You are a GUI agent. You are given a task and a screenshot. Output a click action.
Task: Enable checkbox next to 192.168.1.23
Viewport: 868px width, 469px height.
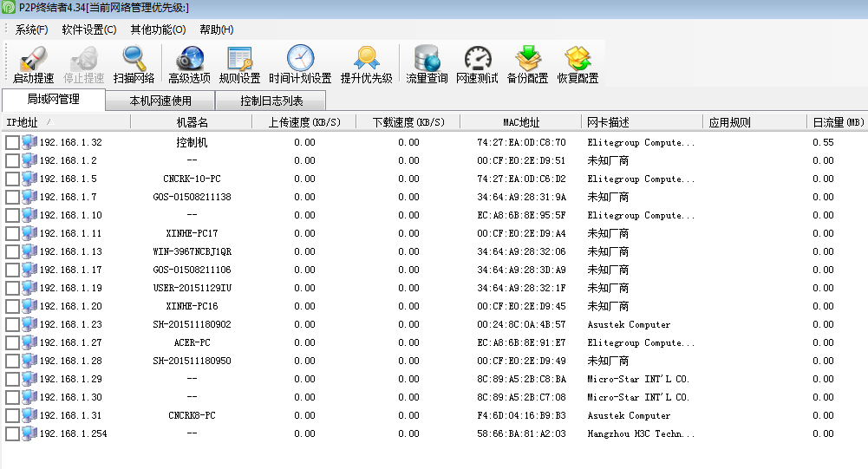(12, 325)
